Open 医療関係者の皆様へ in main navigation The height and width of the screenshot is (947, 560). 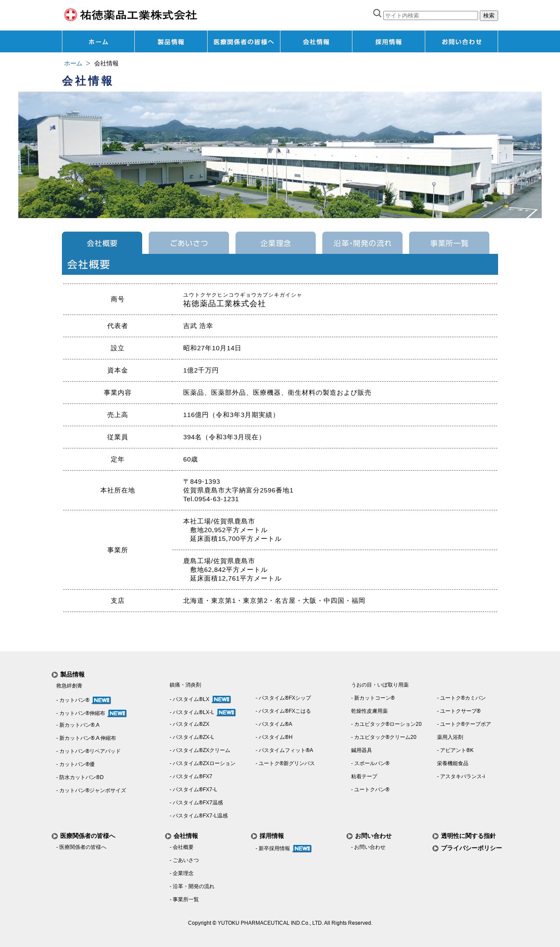(244, 41)
